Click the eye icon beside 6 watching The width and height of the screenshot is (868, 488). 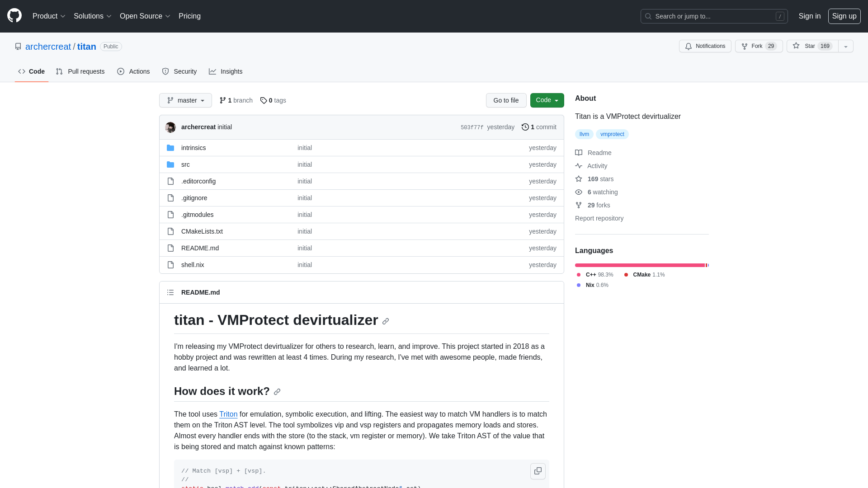[x=579, y=192]
